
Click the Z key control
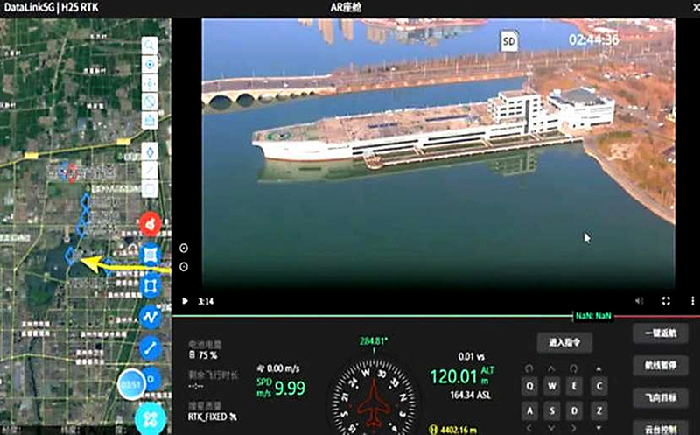[599, 410]
